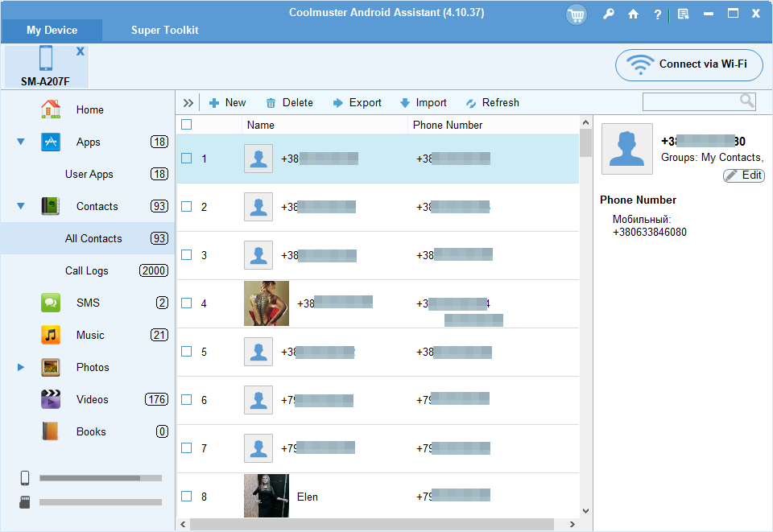The image size is (773, 532).
Task: Click the horizontal scroll left arrow
Action: [x=183, y=524]
